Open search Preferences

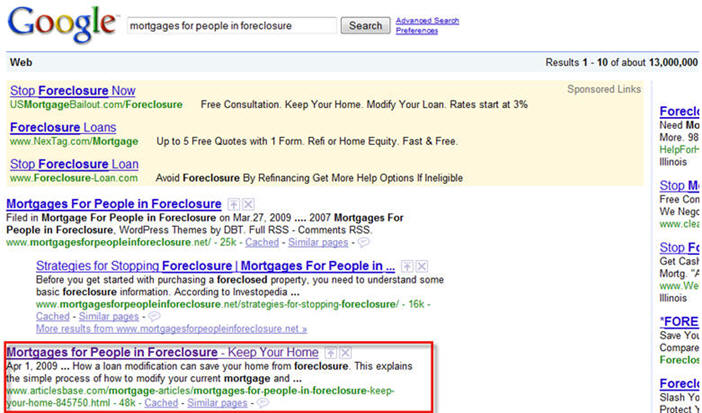417,30
